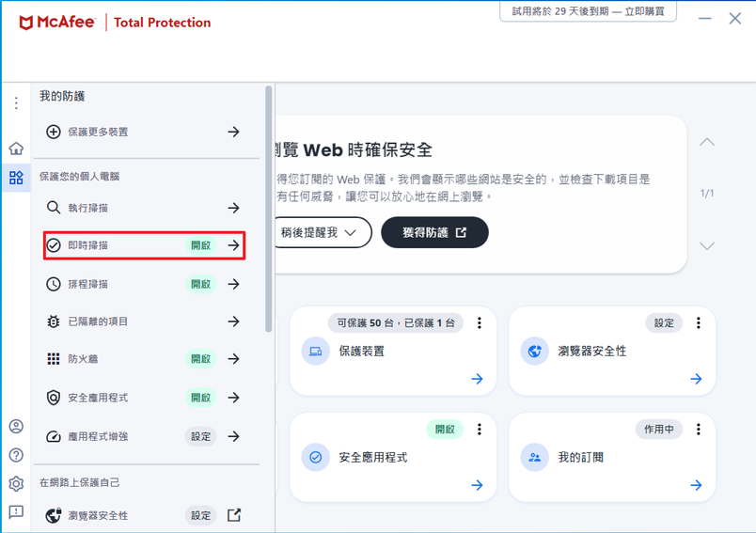Select 防火牆 menu item

point(144,358)
